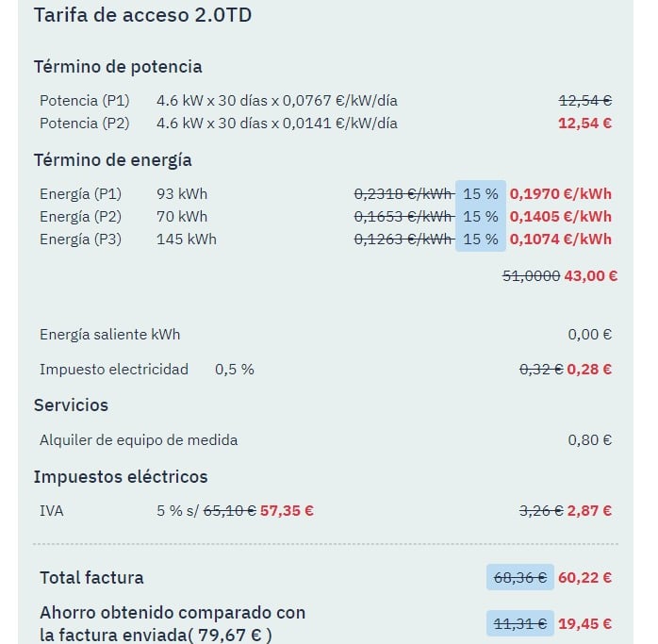Select the Término de potencia section title
This screenshot has height=644, width=658.
[118, 66]
